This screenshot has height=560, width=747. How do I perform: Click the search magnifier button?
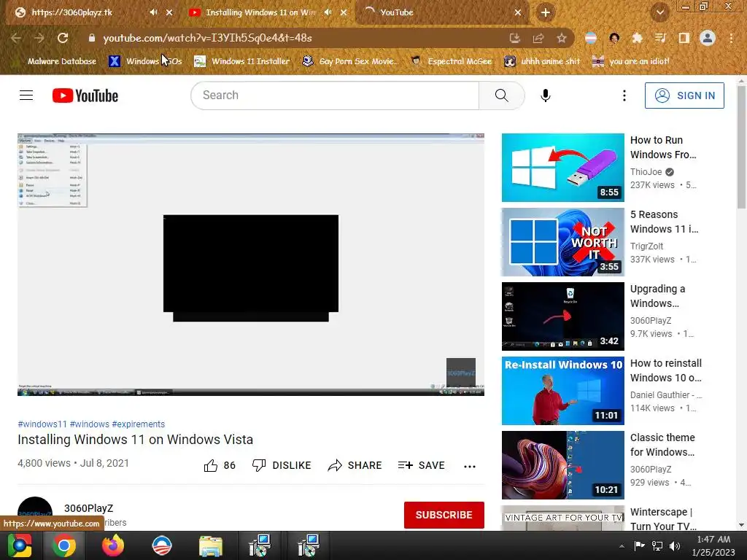501,96
